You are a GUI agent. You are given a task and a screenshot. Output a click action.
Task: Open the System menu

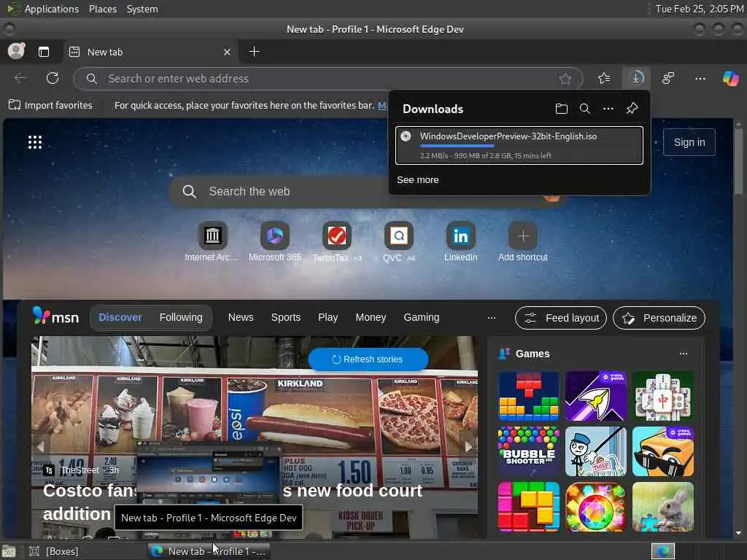(142, 9)
